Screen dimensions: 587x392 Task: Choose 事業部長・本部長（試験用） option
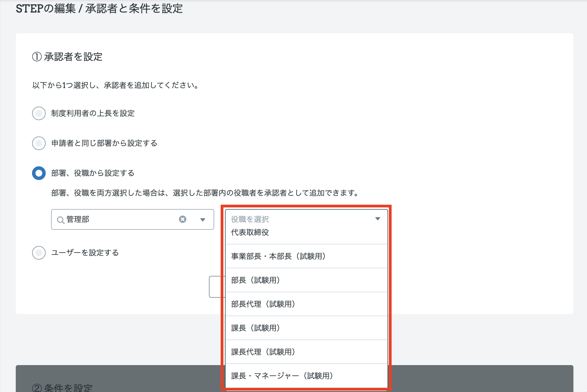click(x=306, y=256)
